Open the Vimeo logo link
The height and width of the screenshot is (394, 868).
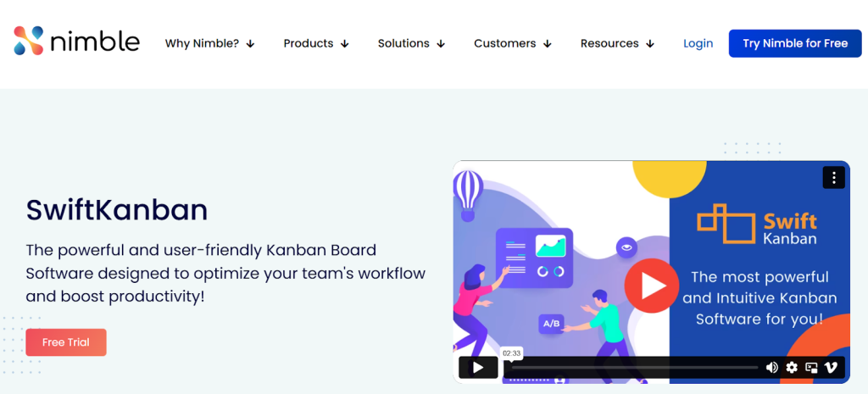(x=831, y=368)
